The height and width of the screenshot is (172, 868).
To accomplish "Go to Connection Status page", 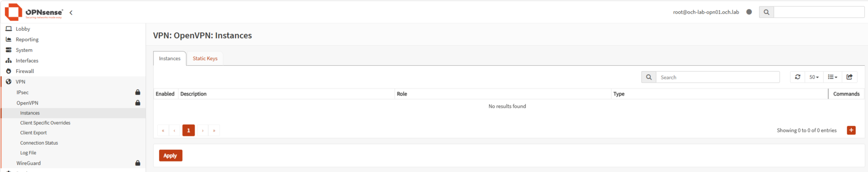I will [39, 143].
